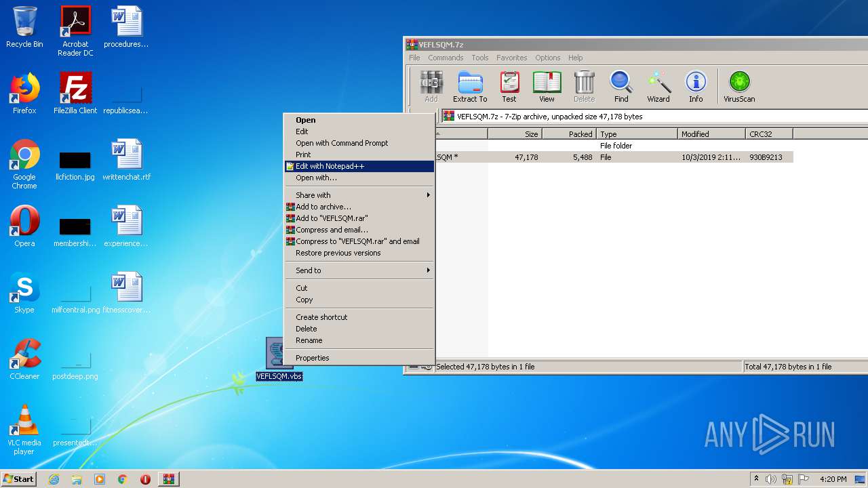Click Internet Explorer in the taskbar
The width and height of the screenshot is (868, 488).
point(54,479)
